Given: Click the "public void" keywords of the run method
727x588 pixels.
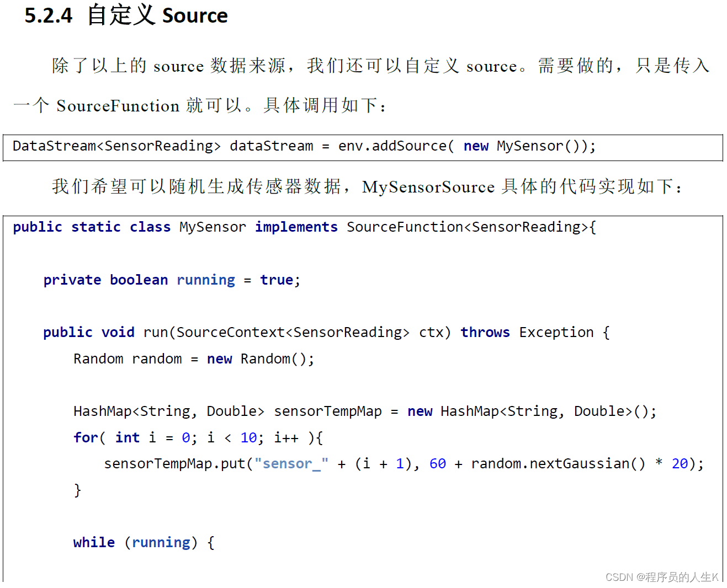Looking at the screenshot, I should pyautogui.click(x=88, y=333).
